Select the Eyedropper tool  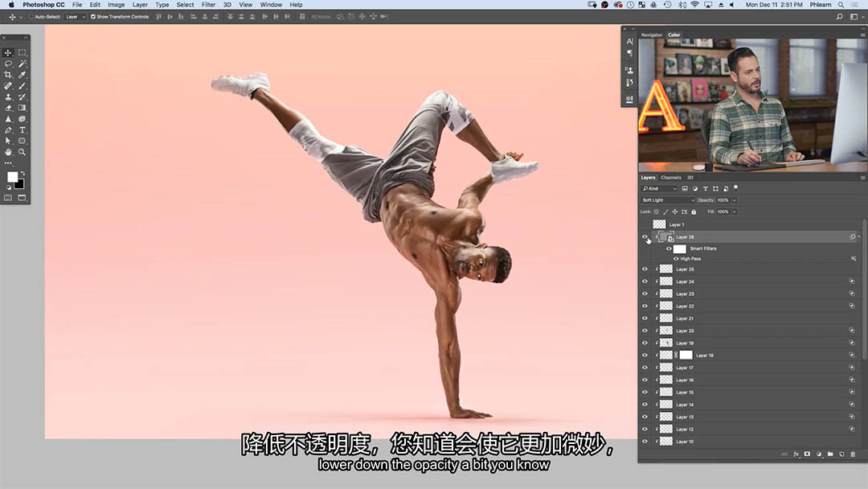(x=23, y=75)
